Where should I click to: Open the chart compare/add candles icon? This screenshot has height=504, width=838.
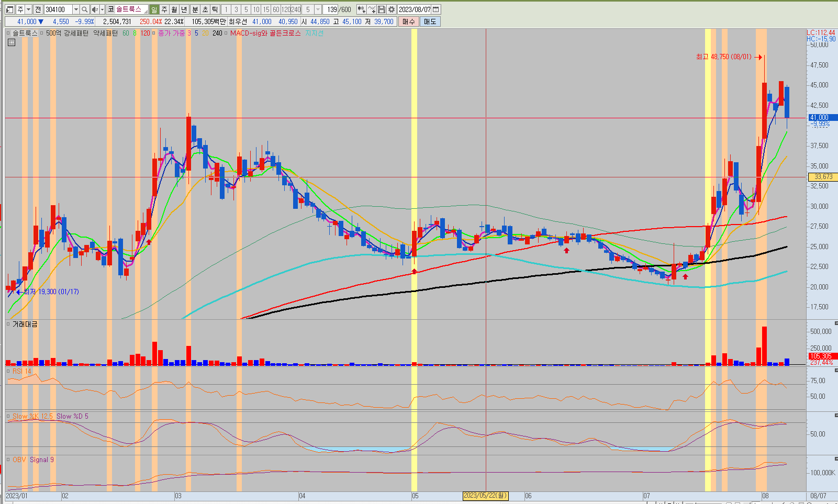point(361,9)
